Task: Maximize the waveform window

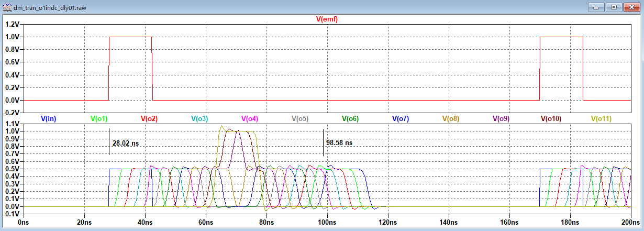Action: click(x=614, y=7)
